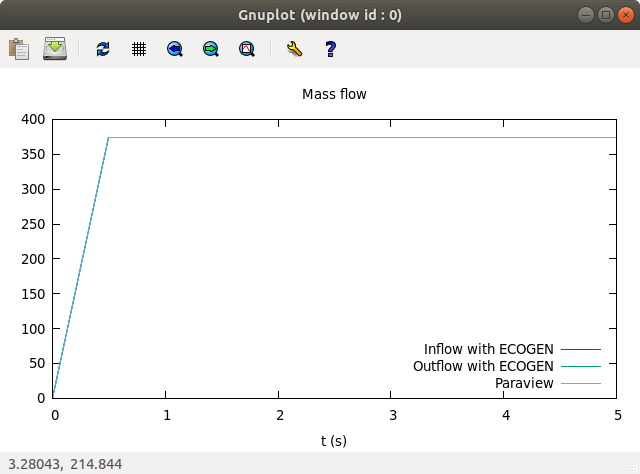Minimize the Gnuplot window
The height and width of the screenshot is (474, 640).
coord(586,15)
